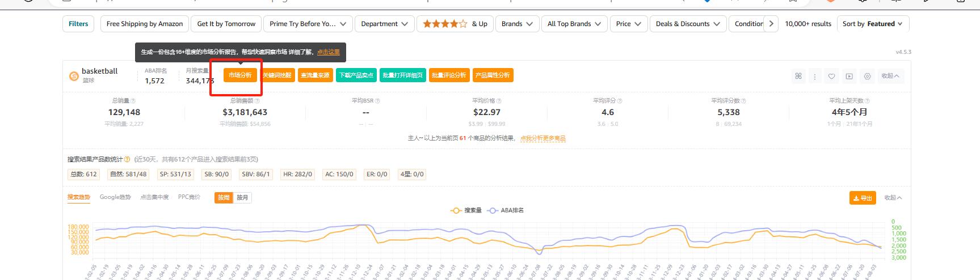Click the video play tutorial icon
The width and height of the screenshot is (980, 280).
(x=849, y=76)
